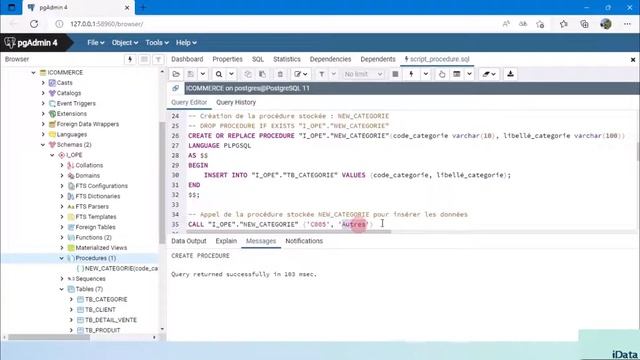Expand the Catalogs tree node

coord(43,93)
